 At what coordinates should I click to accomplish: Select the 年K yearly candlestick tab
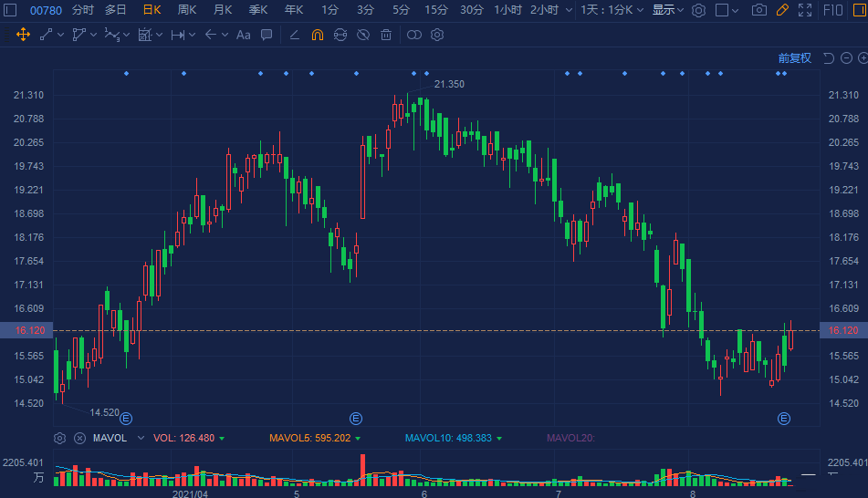click(x=294, y=10)
